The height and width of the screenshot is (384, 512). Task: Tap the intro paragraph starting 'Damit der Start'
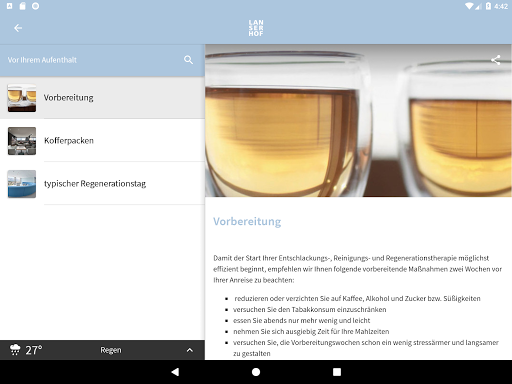357,269
